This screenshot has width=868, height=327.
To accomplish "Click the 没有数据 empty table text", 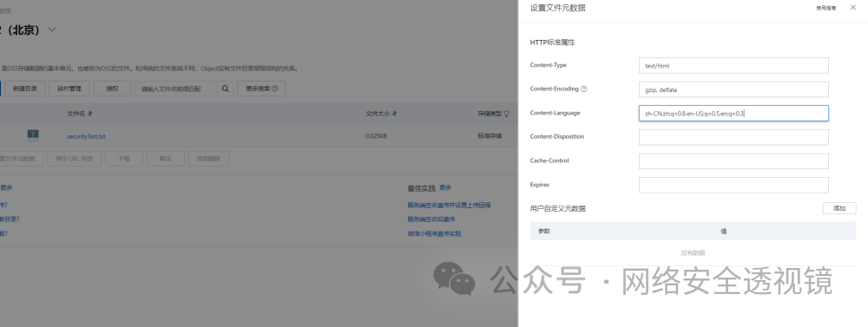I will [x=693, y=253].
